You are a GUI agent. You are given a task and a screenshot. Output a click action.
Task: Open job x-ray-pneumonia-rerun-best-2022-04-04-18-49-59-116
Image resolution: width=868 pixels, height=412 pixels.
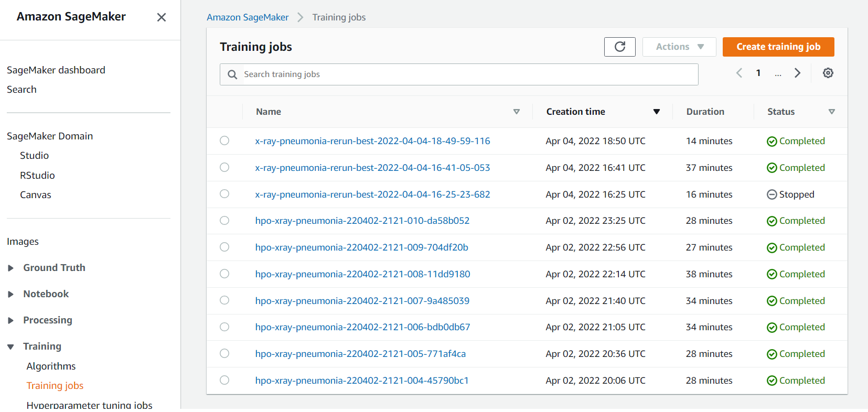click(x=372, y=141)
